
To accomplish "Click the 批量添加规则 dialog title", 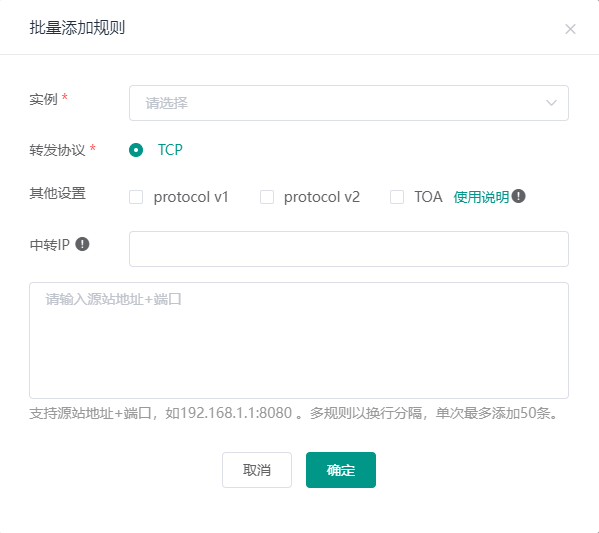I will tap(77, 28).
